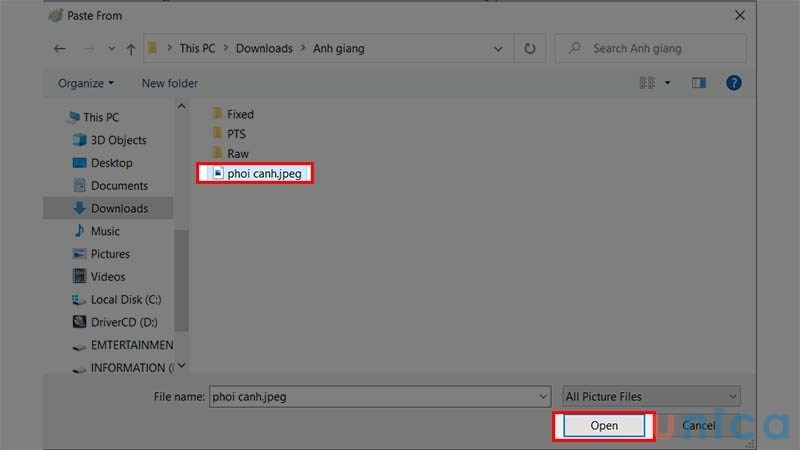
Task: Click Anh giang in address breadcrumb
Action: click(338, 48)
